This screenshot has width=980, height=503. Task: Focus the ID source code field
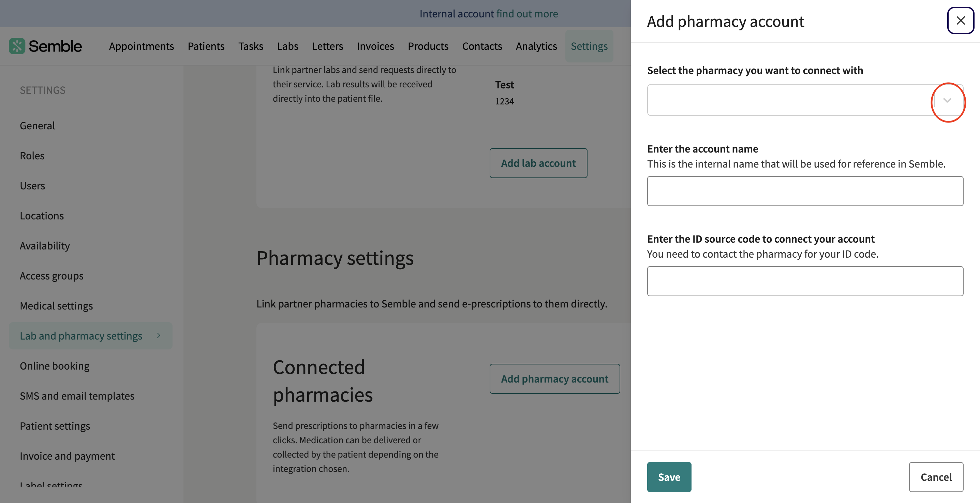[805, 281]
